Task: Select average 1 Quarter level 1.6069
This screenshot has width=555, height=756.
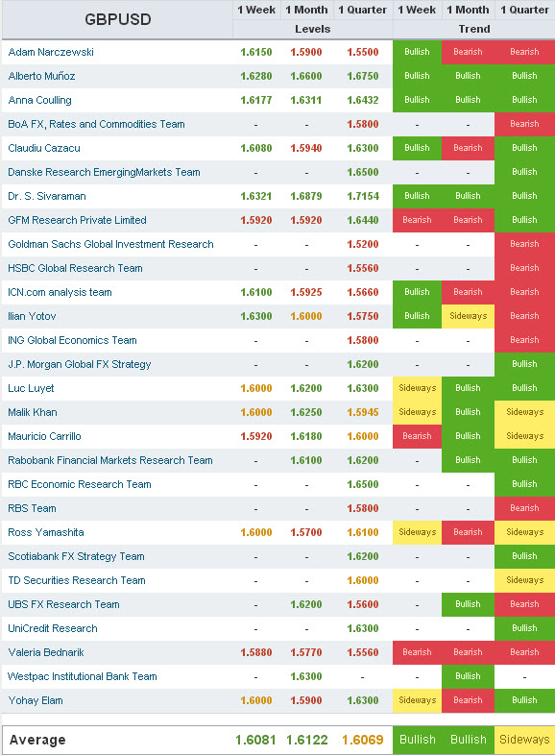Action: point(363,740)
